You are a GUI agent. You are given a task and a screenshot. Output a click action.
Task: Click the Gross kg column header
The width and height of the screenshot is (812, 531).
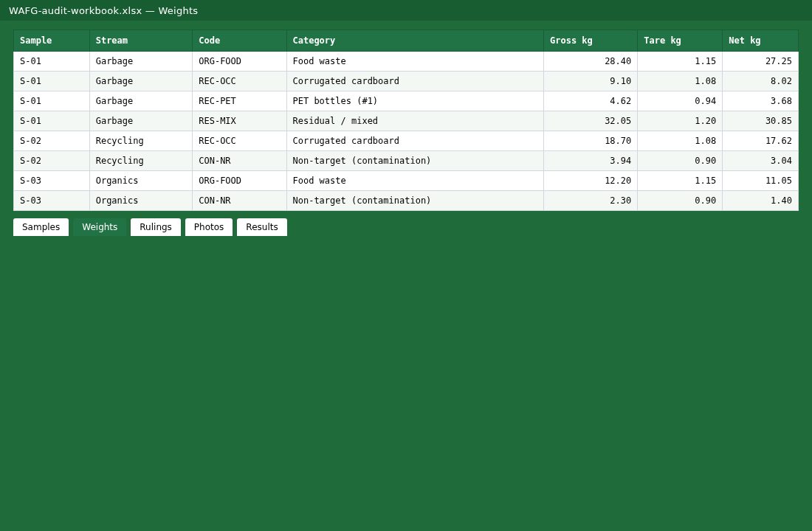point(591,41)
